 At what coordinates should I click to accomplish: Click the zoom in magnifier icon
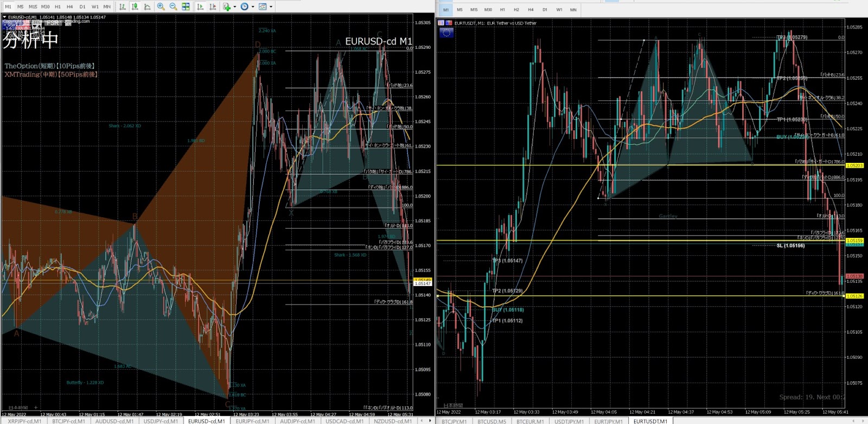pos(161,7)
